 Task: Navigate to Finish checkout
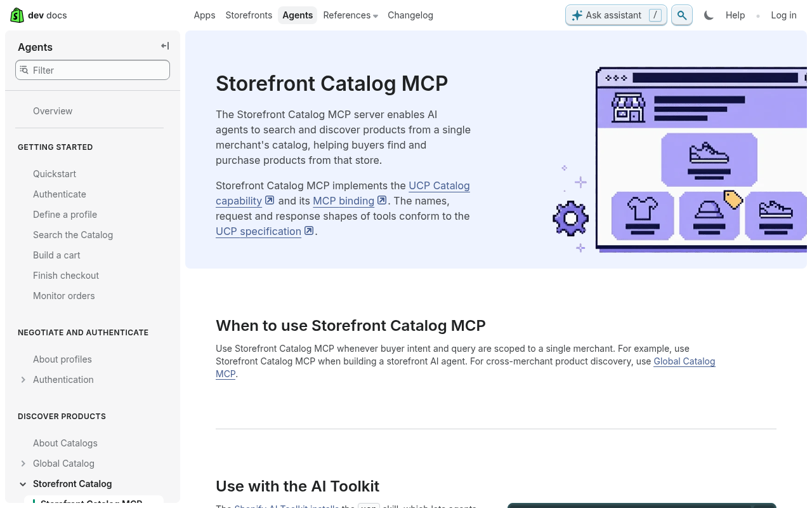[x=66, y=276]
